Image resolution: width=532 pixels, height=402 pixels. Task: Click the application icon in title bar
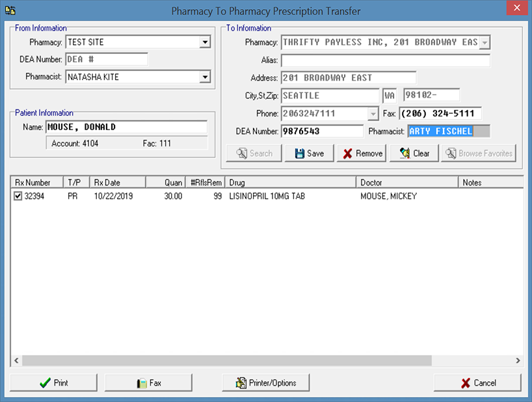click(x=10, y=10)
